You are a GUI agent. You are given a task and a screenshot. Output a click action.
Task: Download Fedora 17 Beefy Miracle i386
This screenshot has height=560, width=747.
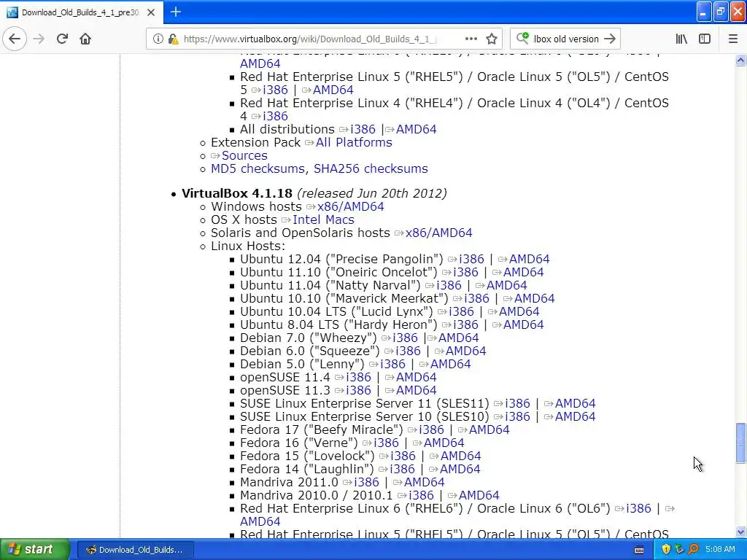[x=431, y=429]
